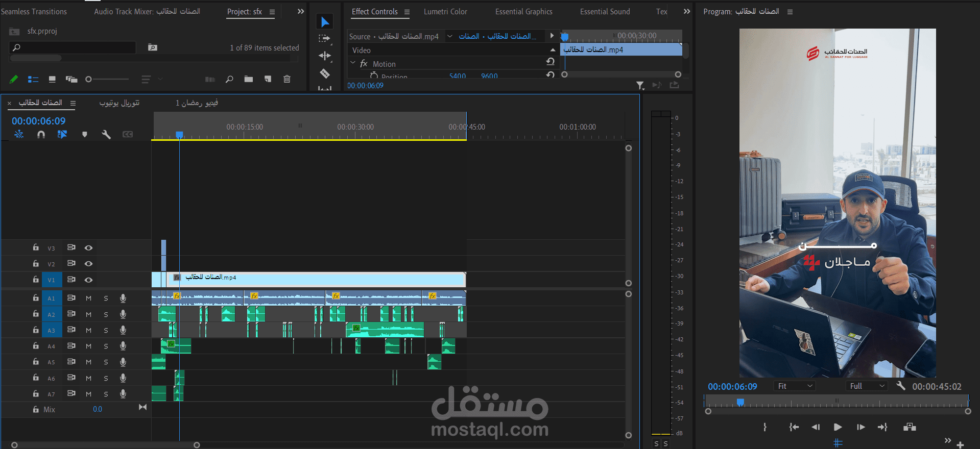980x449 pixels.
Task: Open the Full playback resolution dropdown
Action: pos(867,386)
